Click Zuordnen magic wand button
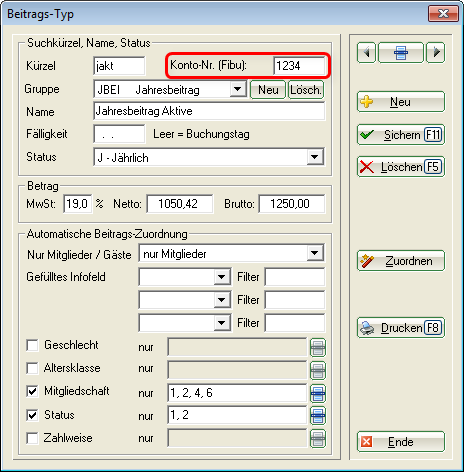The width and height of the screenshot is (464, 472). (x=401, y=261)
